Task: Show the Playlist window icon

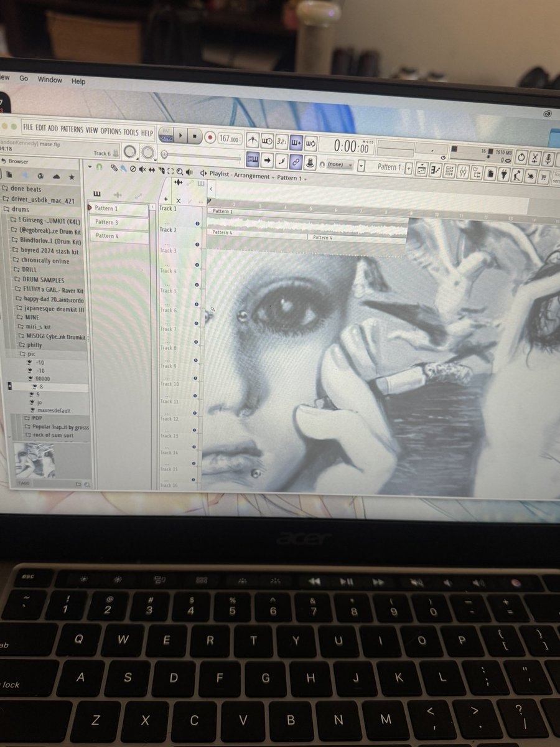Action: (421, 169)
